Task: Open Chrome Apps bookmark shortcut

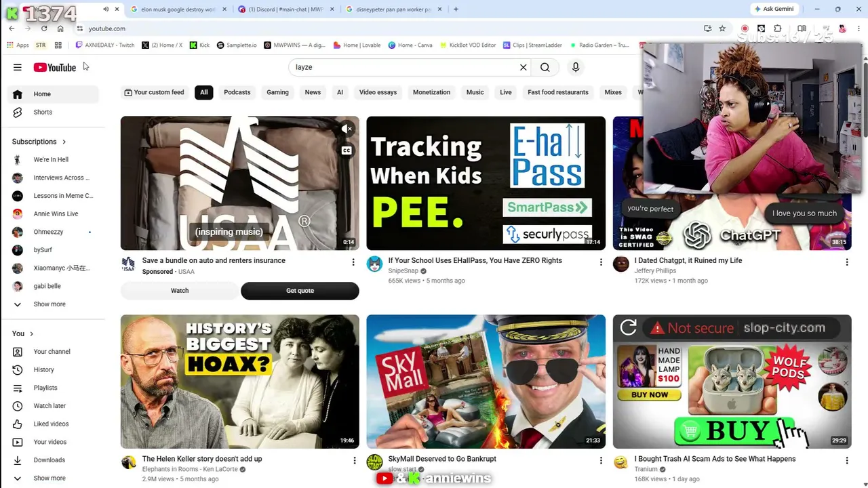Action: tap(18, 45)
